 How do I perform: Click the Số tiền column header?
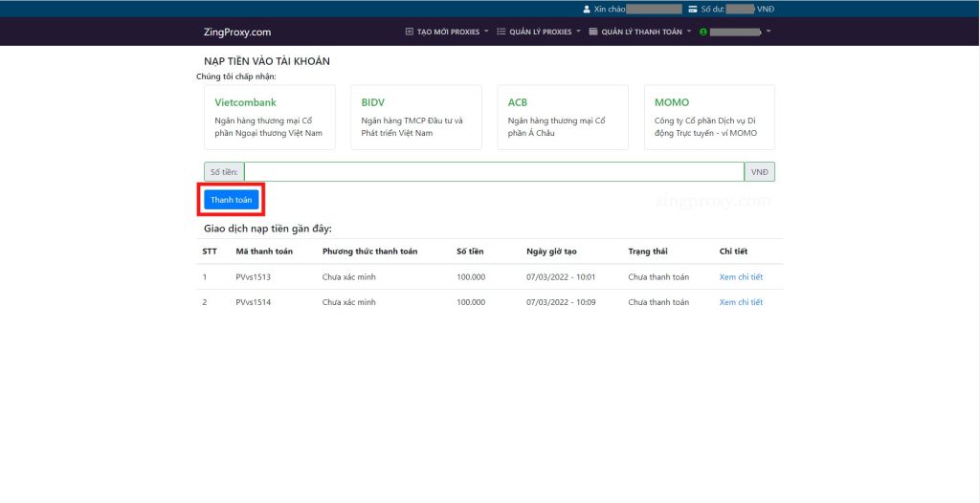[470, 251]
